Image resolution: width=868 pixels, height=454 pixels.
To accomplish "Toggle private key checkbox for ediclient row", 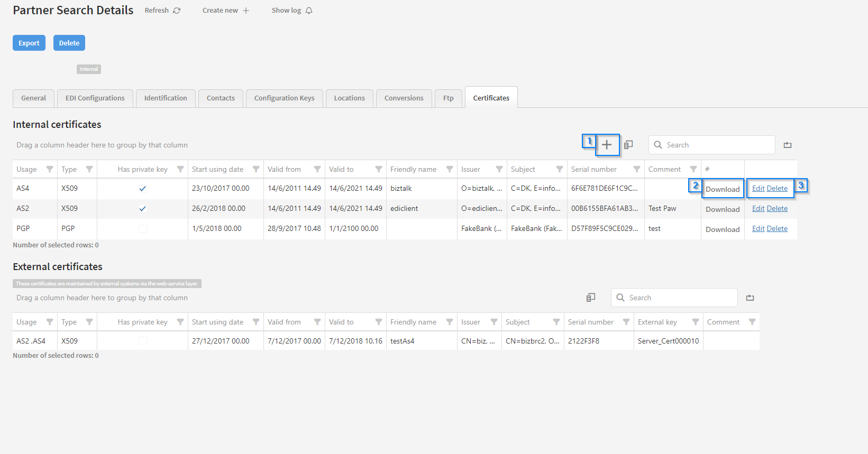I will coord(142,209).
